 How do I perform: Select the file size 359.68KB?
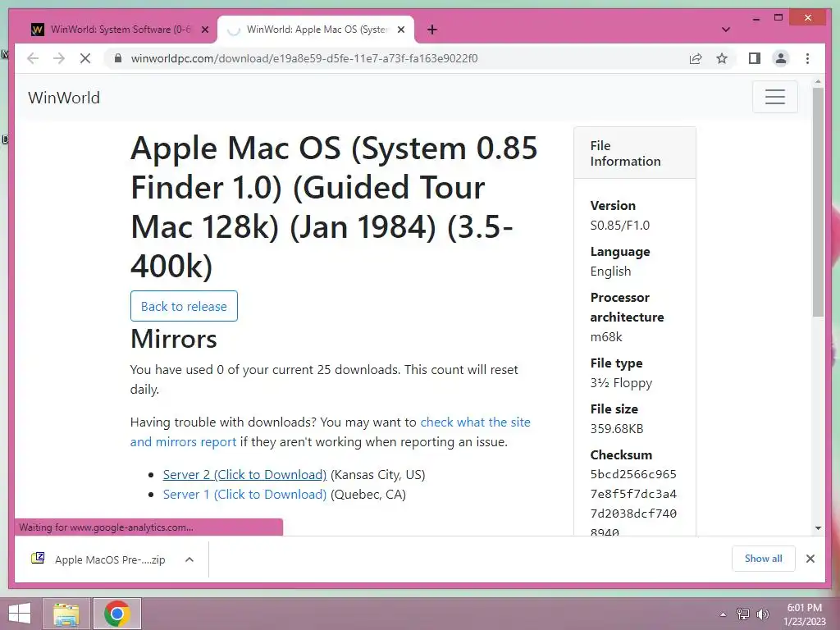tap(617, 428)
